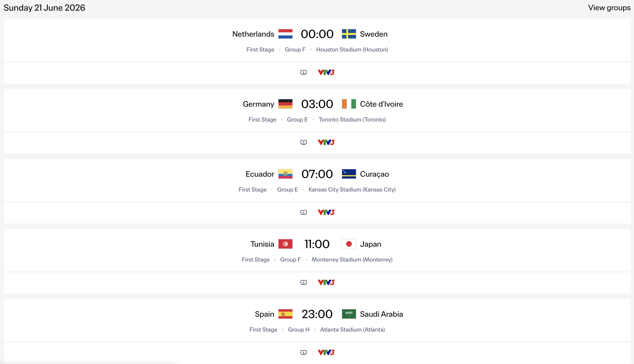Click the Netherlands flag icon

[285, 34]
